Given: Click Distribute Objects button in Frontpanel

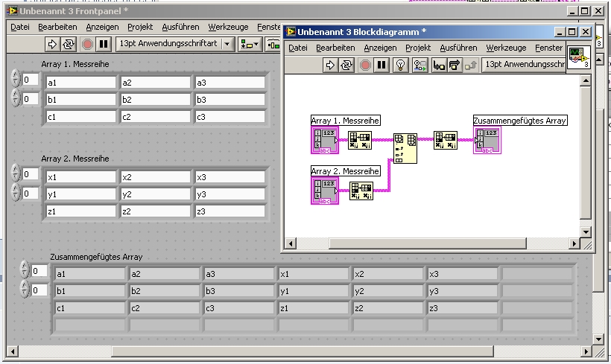Looking at the screenshot, I should point(273,45).
